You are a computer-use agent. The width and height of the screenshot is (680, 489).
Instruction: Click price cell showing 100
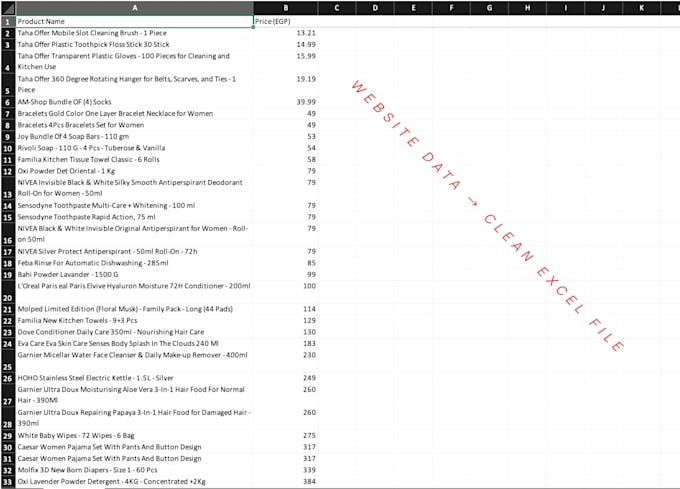(x=285, y=292)
